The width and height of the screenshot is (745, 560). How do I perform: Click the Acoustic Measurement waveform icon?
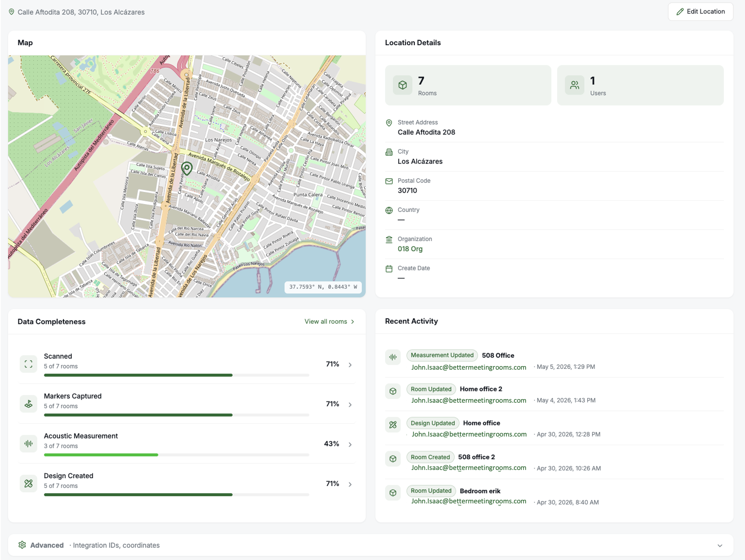(x=28, y=444)
